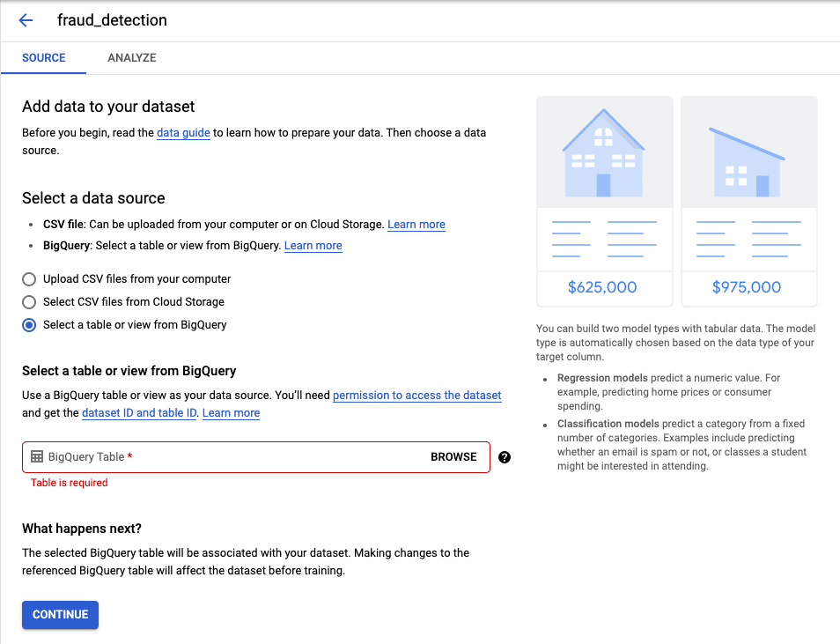Click the help question mark icon
This screenshot has height=644, width=840.
pos(505,457)
